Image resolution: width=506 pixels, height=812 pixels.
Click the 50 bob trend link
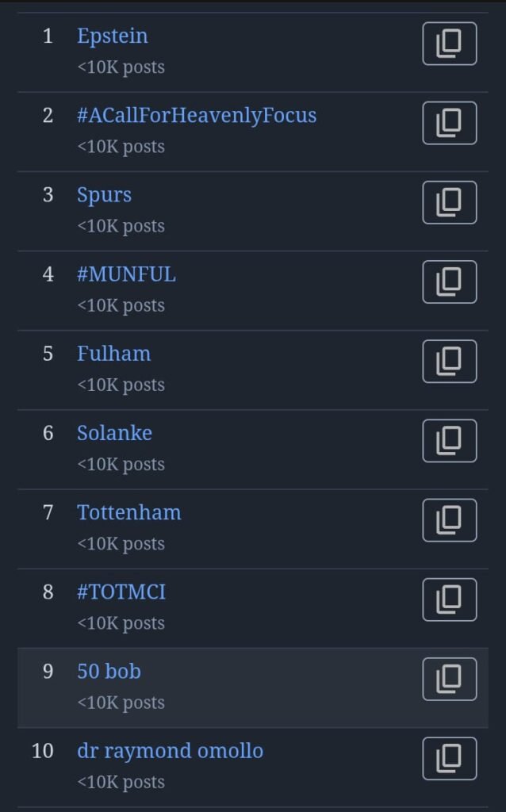tap(109, 671)
